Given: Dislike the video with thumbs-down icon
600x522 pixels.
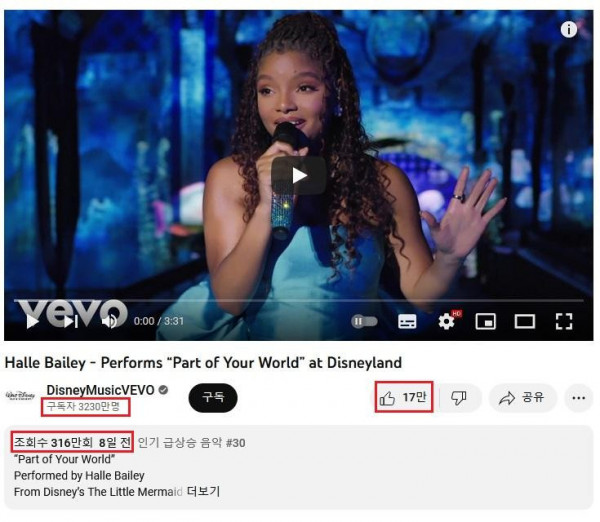Looking at the screenshot, I should (x=459, y=398).
